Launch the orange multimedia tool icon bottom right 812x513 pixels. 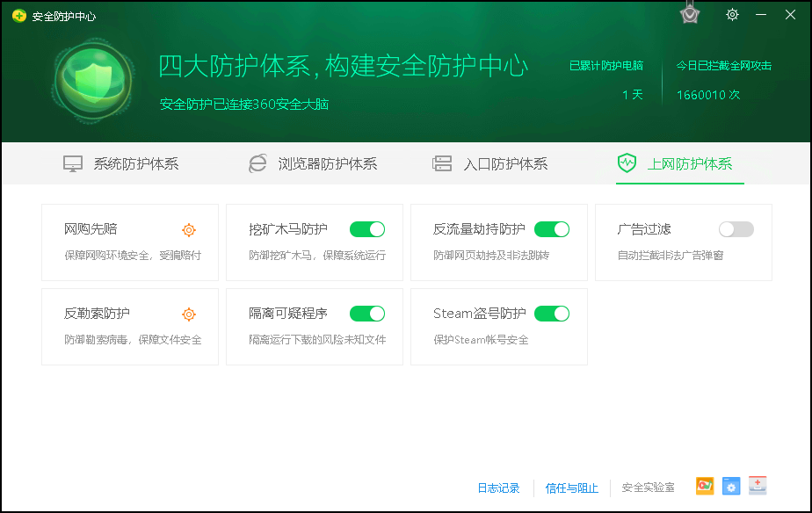click(x=704, y=486)
